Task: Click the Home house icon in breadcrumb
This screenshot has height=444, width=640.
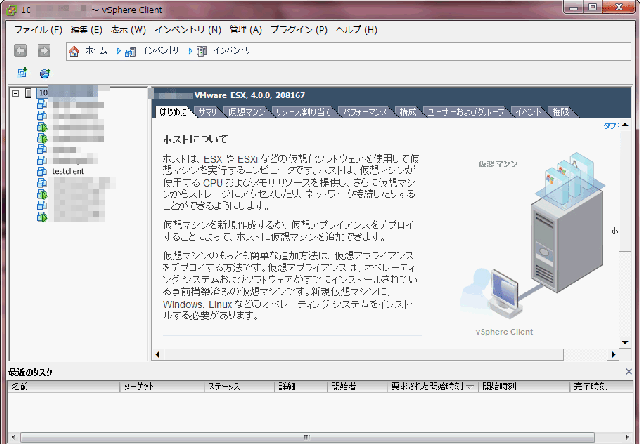Action: [x=74, y=51]
